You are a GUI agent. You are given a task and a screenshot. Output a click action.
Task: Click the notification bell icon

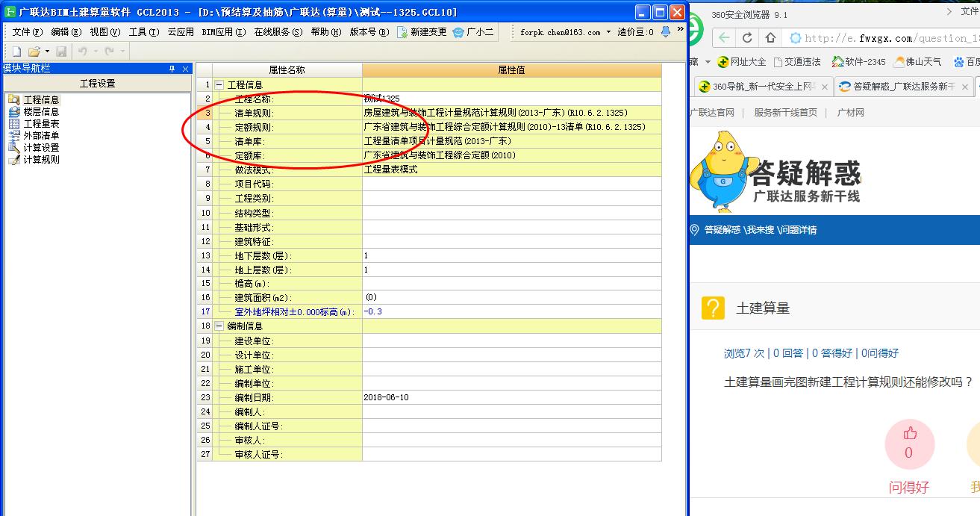(666, 32)
